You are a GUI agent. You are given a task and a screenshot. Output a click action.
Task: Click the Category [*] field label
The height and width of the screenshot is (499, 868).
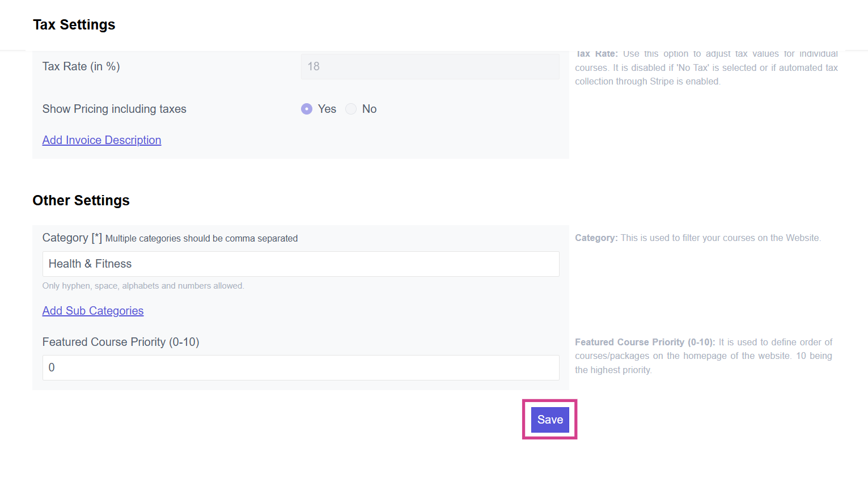point(72,238)
